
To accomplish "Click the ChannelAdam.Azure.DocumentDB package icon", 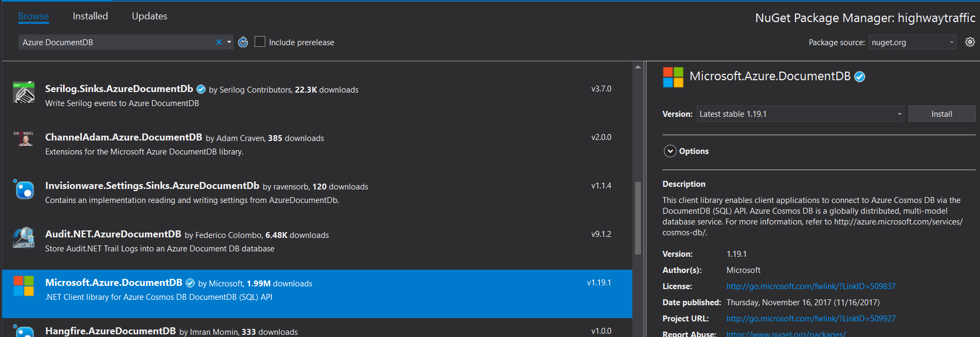I will [x=24, y=138].
